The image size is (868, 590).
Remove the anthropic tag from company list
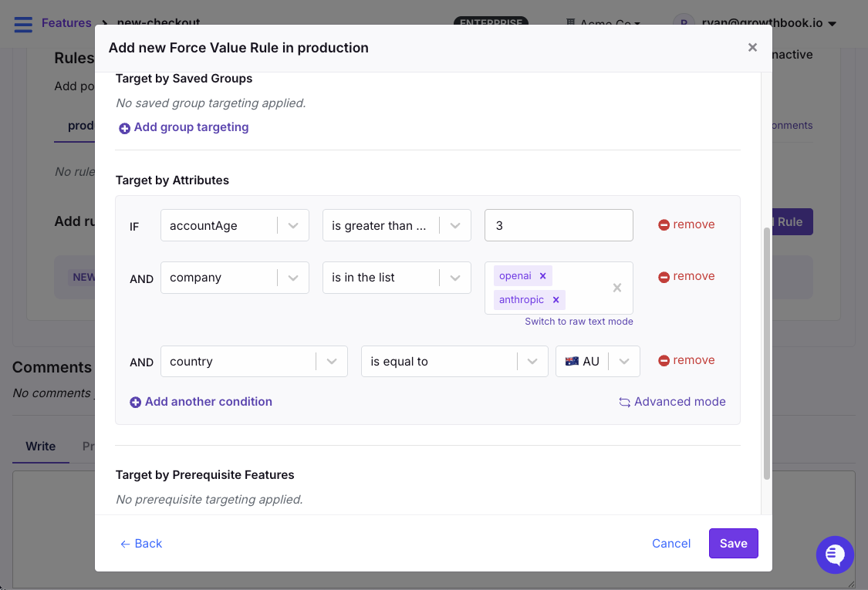(x=556, y=300)
